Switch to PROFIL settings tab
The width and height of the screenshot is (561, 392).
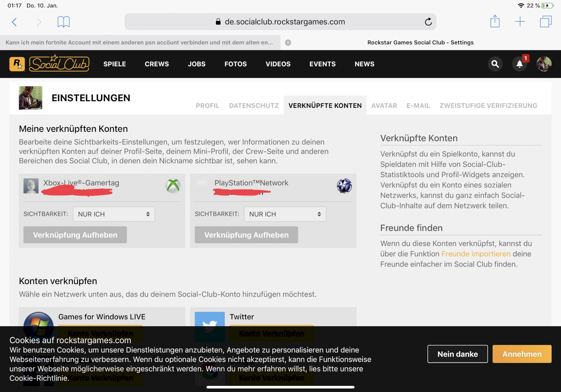coord(207,105)
